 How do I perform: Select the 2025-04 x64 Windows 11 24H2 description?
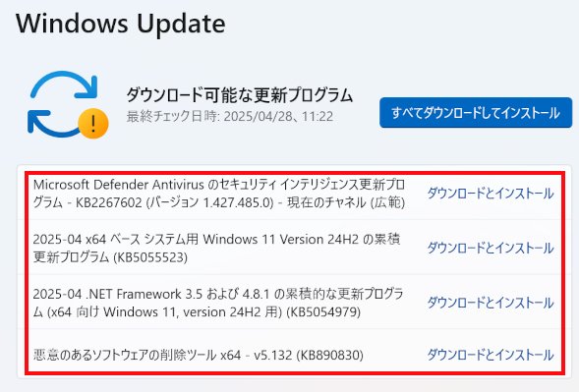[x=216, y=248]
